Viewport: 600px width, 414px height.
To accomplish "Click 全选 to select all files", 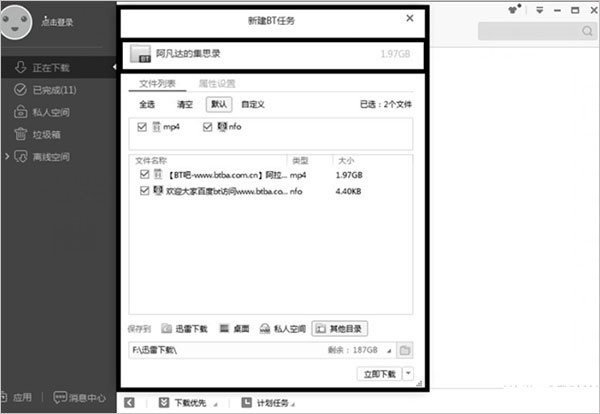I will [147, 104].
